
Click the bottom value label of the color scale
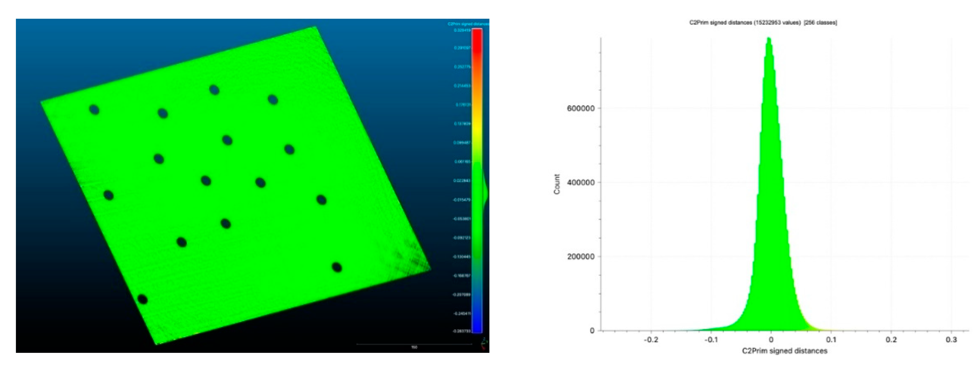(x=462, y=331)
